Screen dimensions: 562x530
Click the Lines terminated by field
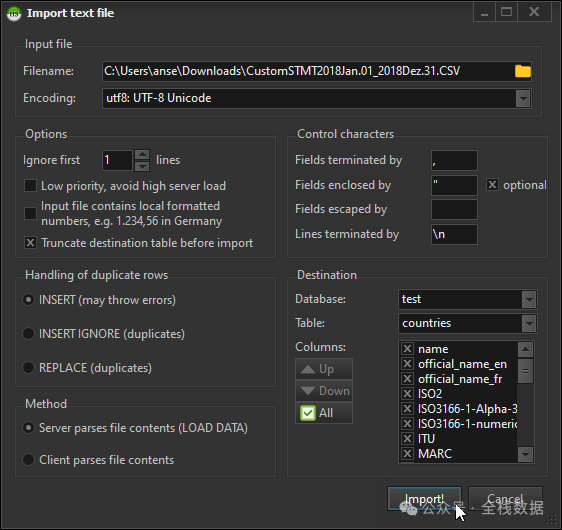(454, 234)
